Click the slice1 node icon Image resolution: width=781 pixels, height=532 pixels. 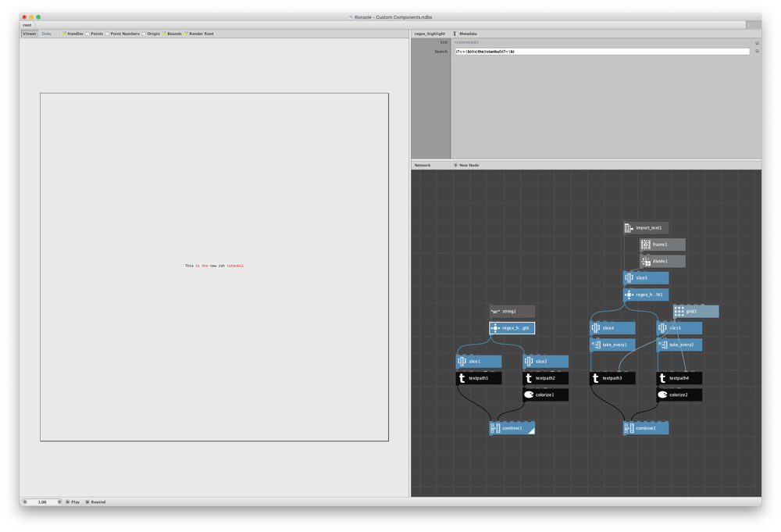coord(462,362)
